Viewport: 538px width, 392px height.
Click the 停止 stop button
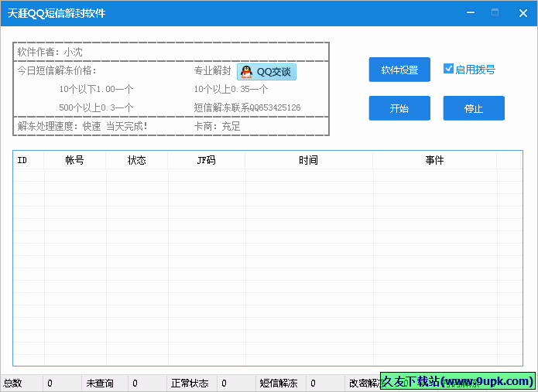[474, 108]
